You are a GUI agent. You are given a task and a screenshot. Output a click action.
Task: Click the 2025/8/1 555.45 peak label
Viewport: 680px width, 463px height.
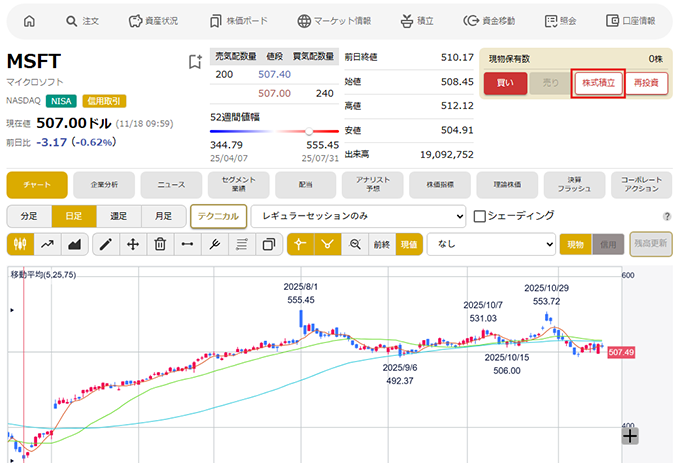(301, 293)
